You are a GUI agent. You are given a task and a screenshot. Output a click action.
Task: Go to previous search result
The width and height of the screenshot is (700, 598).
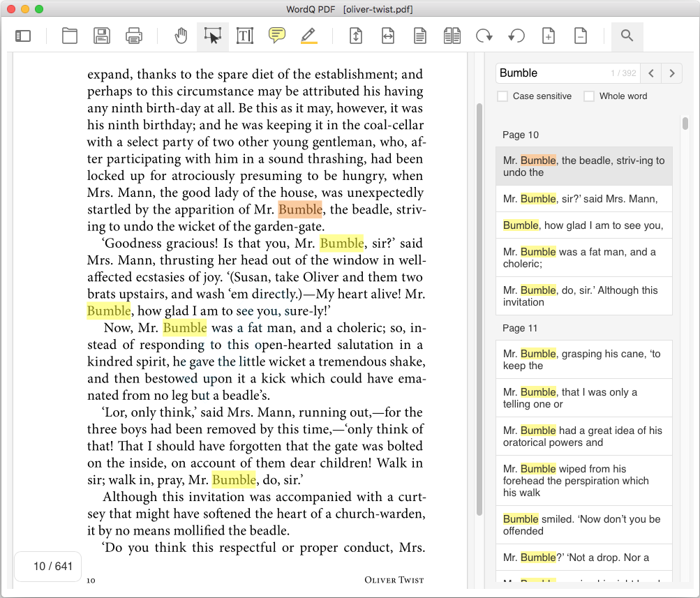(x=651, y=73)
